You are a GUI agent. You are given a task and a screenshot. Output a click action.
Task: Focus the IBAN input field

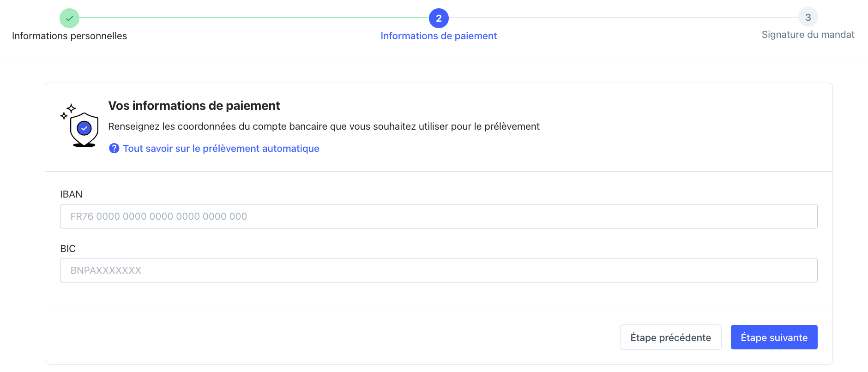[x=439, y=216]
